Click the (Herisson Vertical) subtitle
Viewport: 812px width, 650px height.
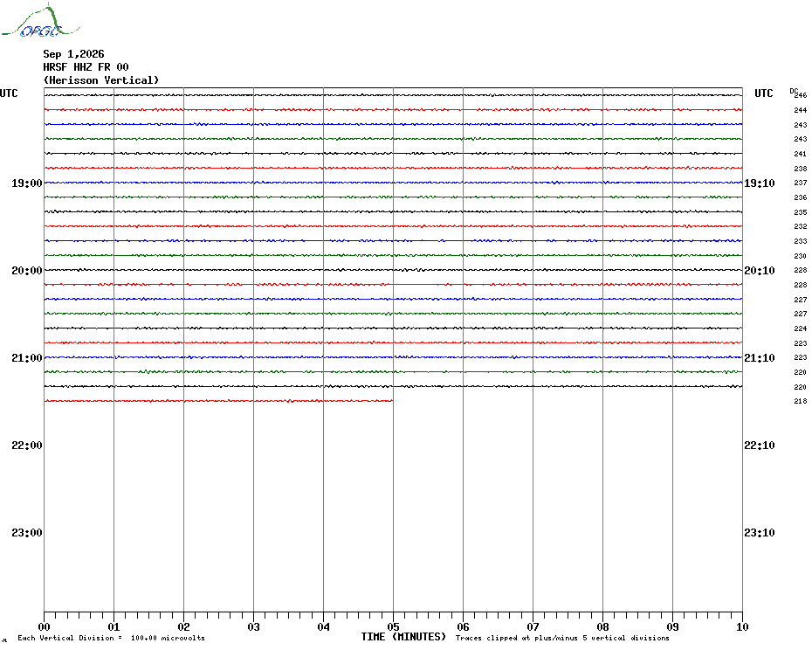click(x=101, y=80)
